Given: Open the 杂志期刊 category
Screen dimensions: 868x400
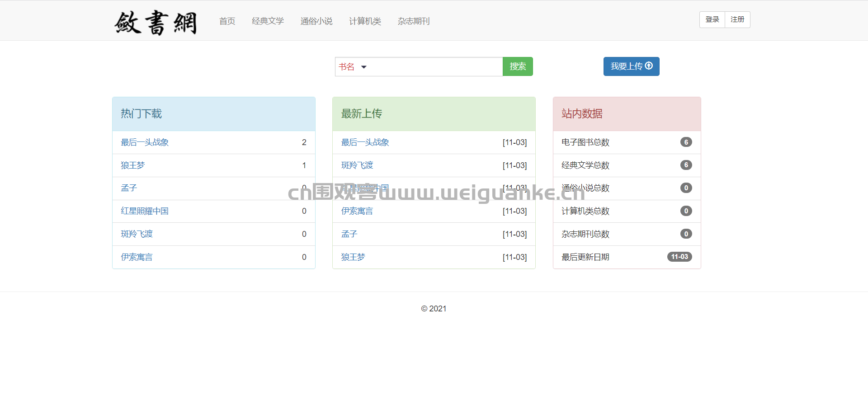Looking at the screenshot, I should (x=414, y=21).
